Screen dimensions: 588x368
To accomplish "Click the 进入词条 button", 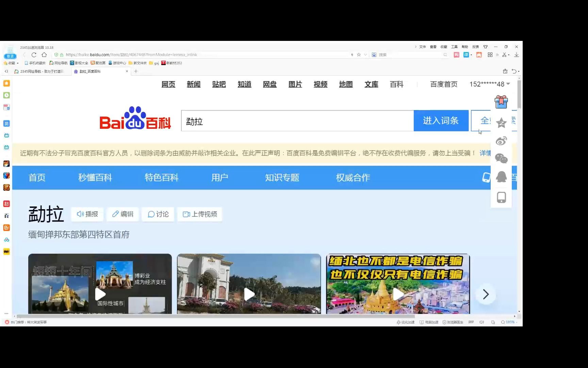I will (441, 121).
